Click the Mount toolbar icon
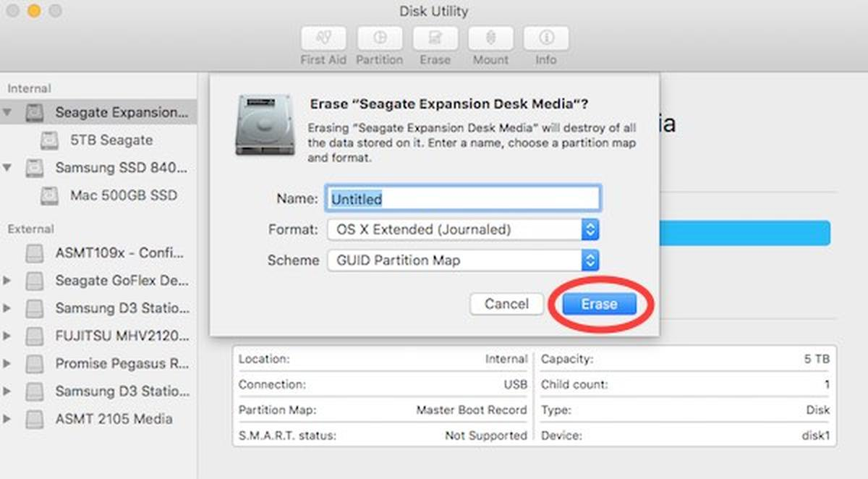Image resolution: width=868 pixels, height=479 pixels. pos(490,38)
